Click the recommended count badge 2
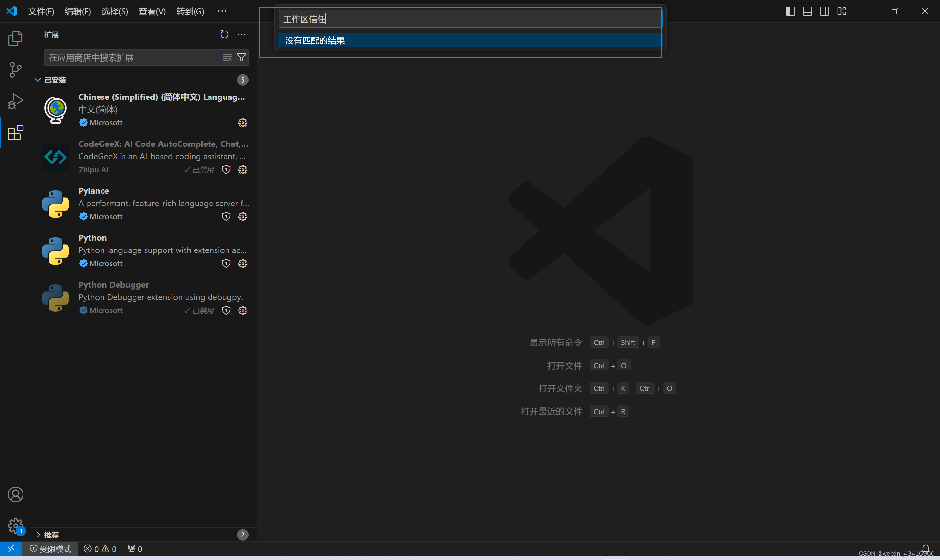Image resolution: width=940 pixels, height=560 pixels. pos(243,535)
